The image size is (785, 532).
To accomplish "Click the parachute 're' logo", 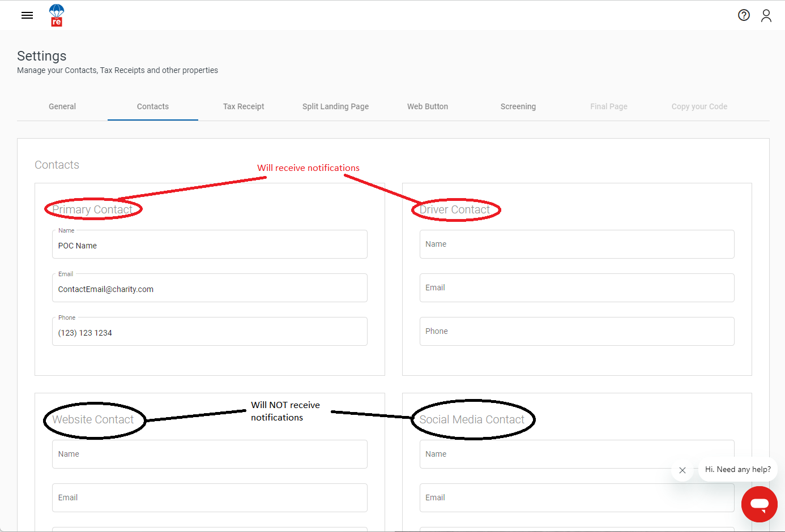I will click(57, 15).
